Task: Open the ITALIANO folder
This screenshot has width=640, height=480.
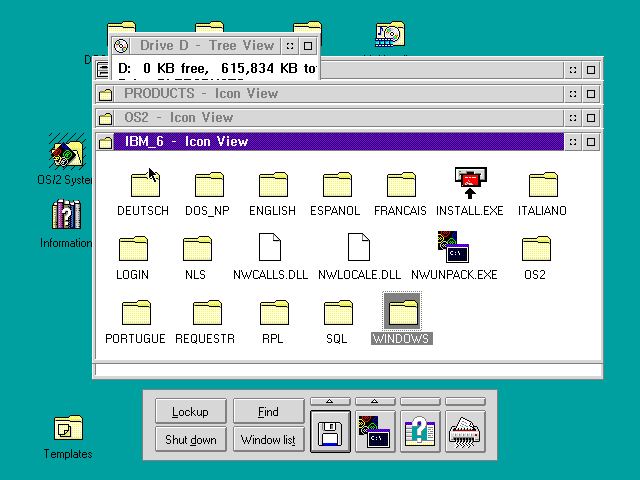Action: [543, 184]
